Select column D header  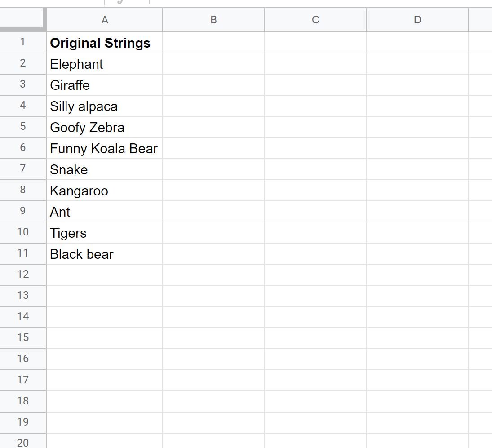[x=417, y=20]
